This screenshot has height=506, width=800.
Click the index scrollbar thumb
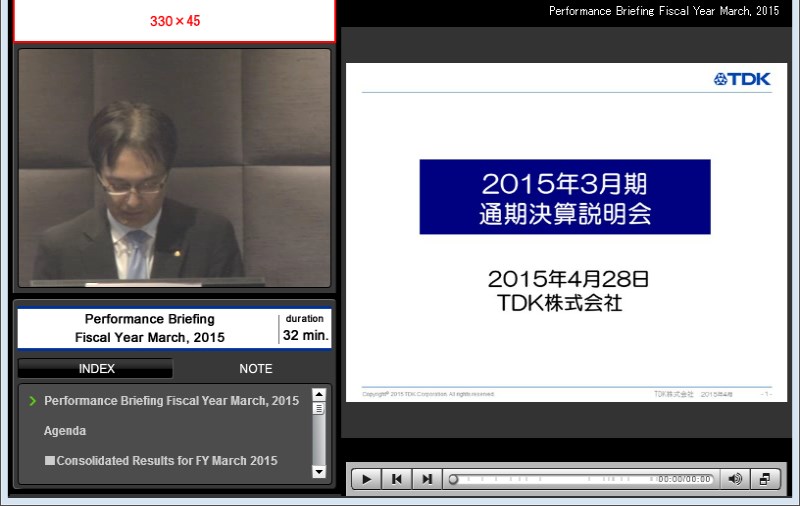319,409
